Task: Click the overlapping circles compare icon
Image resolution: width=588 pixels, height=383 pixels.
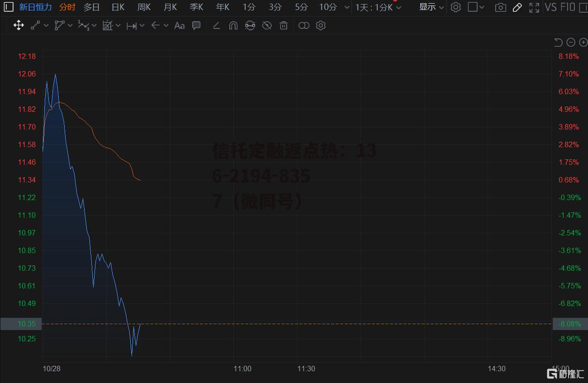Action: click(304, 25)
